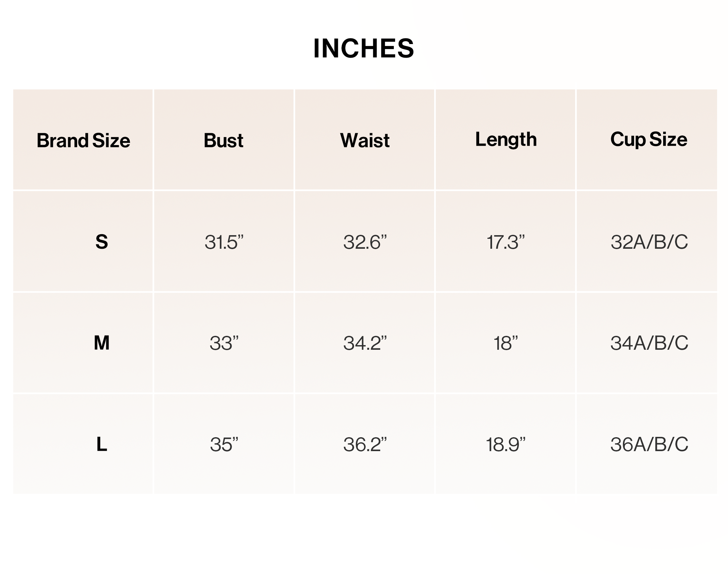Click the 32.6" waist value
This screenshot has height=574, width=728.
[365, 242]
